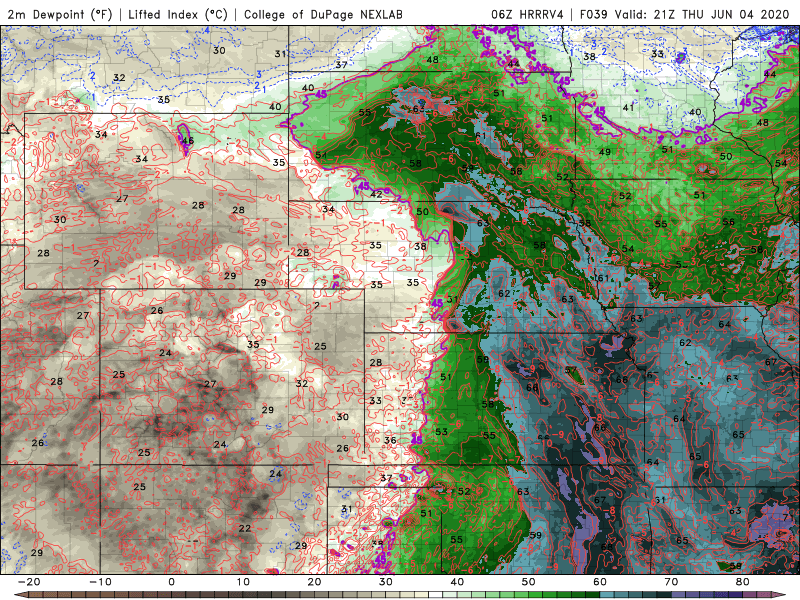The image size is (800, 600).
Task: Click the dewpoint value 41 on the map
Action: (x=628, y=107)
